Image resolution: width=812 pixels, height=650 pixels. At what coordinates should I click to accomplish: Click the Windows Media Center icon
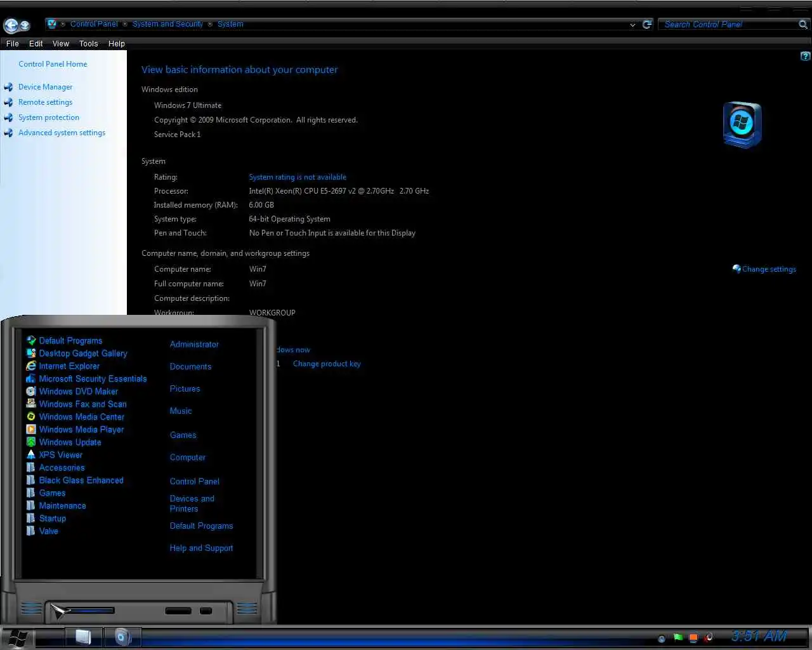pyautogui.click(x=31, y=417)
